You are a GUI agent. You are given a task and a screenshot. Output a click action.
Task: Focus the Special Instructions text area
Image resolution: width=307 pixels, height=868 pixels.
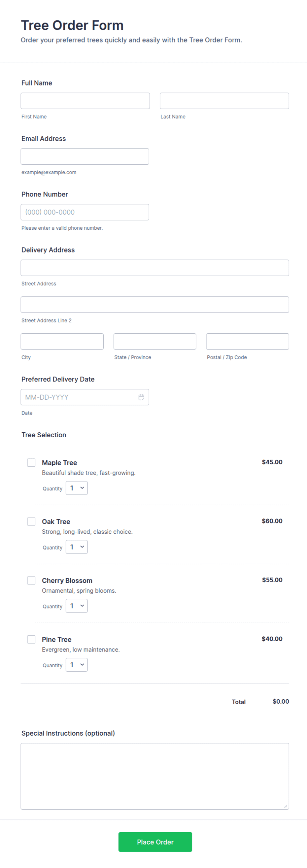(155, 776)
